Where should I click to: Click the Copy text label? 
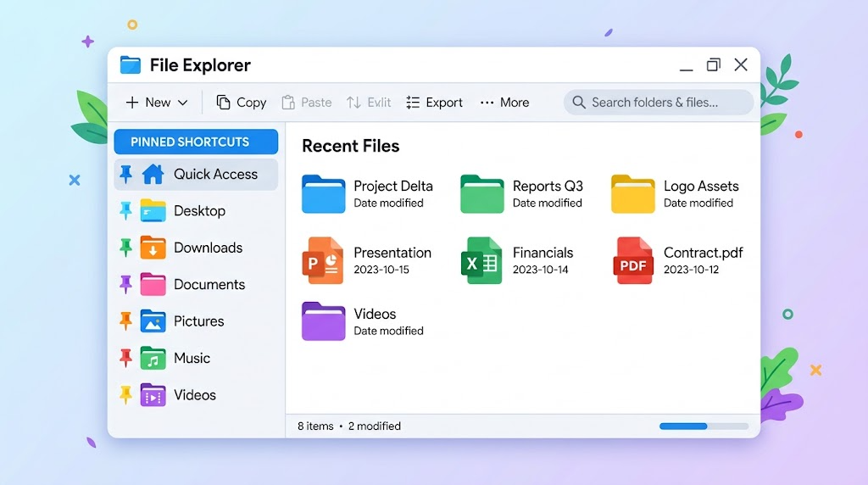(x=251, y=103)
